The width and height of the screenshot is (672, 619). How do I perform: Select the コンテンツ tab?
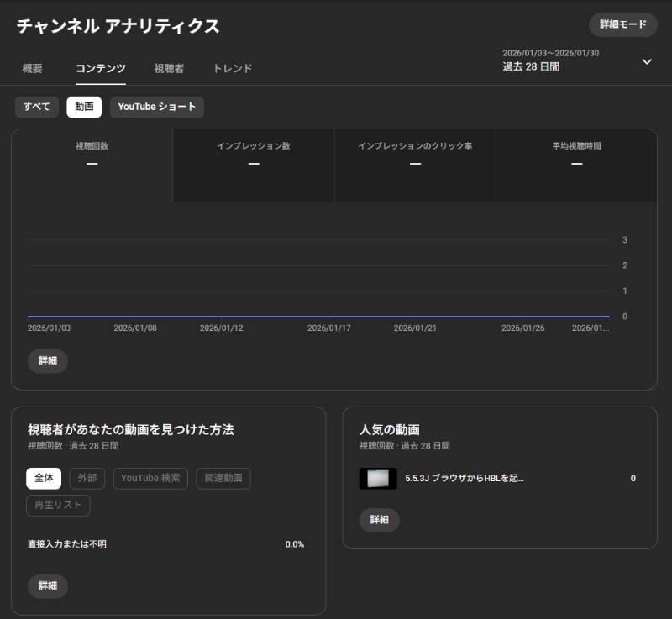coord(101,68)
